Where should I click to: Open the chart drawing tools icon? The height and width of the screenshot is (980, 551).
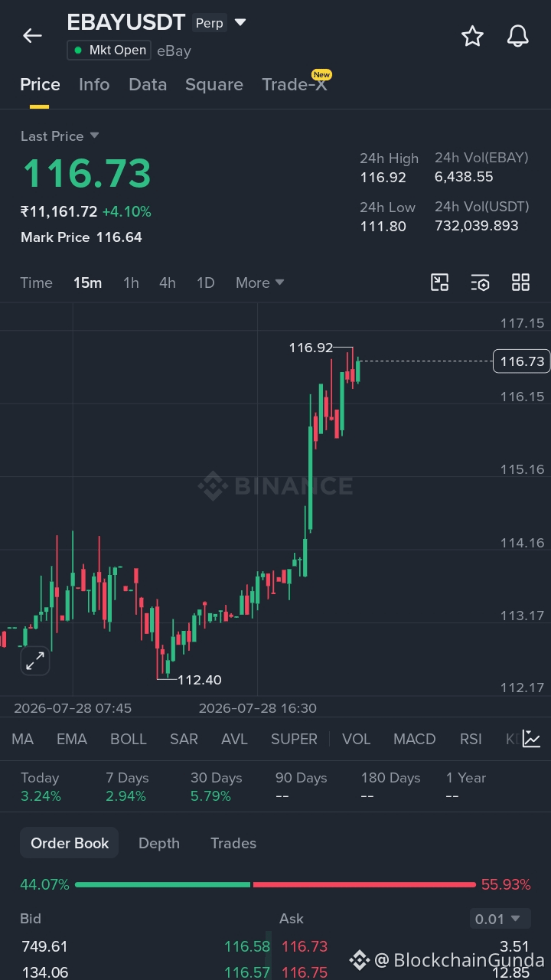click(x=439, y=283)
